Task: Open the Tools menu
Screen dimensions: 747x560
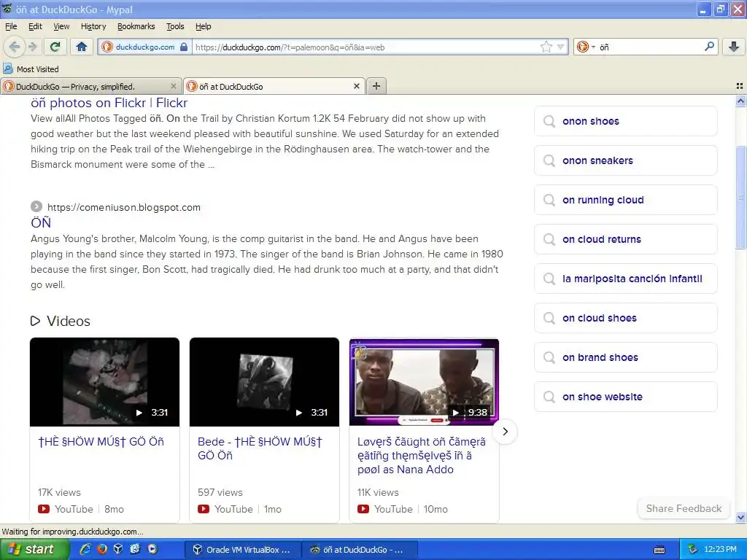Action: (175, 26)
